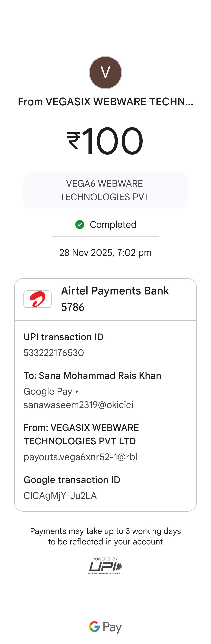Tap the date 28 Nov 2025, 7:02 pm
211x644 pixels.
click(x=105, y=253)
